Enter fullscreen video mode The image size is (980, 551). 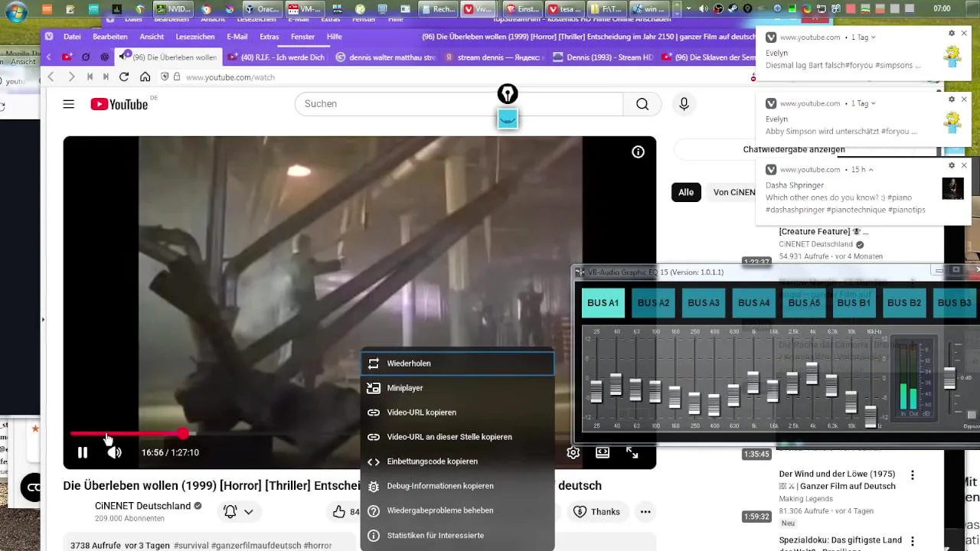[x=632, y=452]
